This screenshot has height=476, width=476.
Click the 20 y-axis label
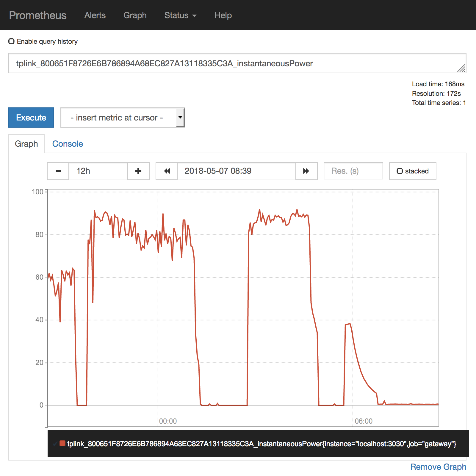pos(40,362)
